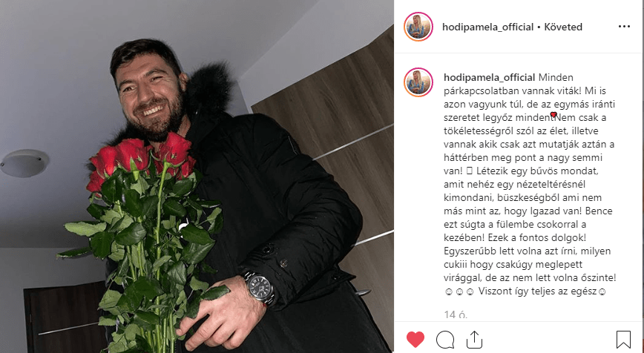644x353 pixels.
Task: Open the avatar beside the caption
Action: click(418, 82)
